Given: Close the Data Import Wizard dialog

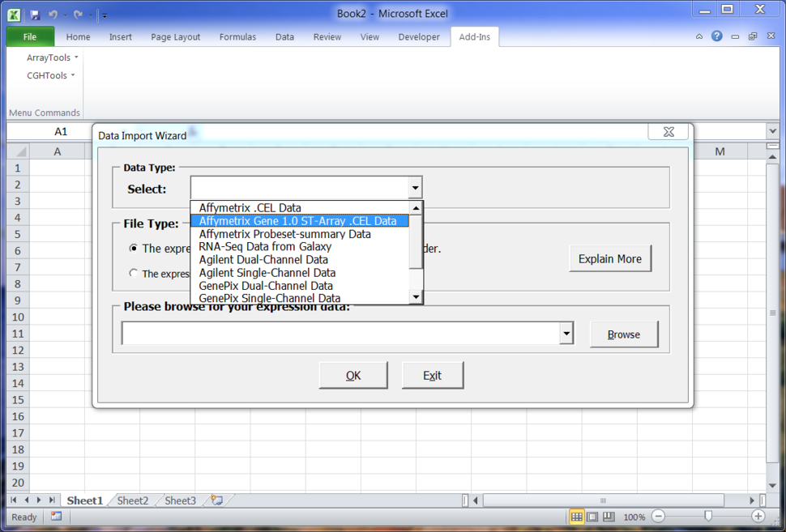Looking at the screenshot, I should (x=669, y=132).
